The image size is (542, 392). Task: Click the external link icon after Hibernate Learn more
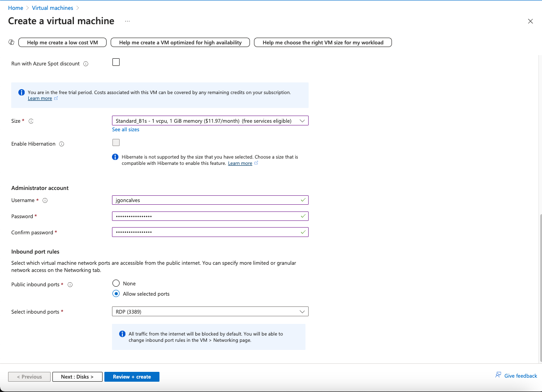(256, 163)
